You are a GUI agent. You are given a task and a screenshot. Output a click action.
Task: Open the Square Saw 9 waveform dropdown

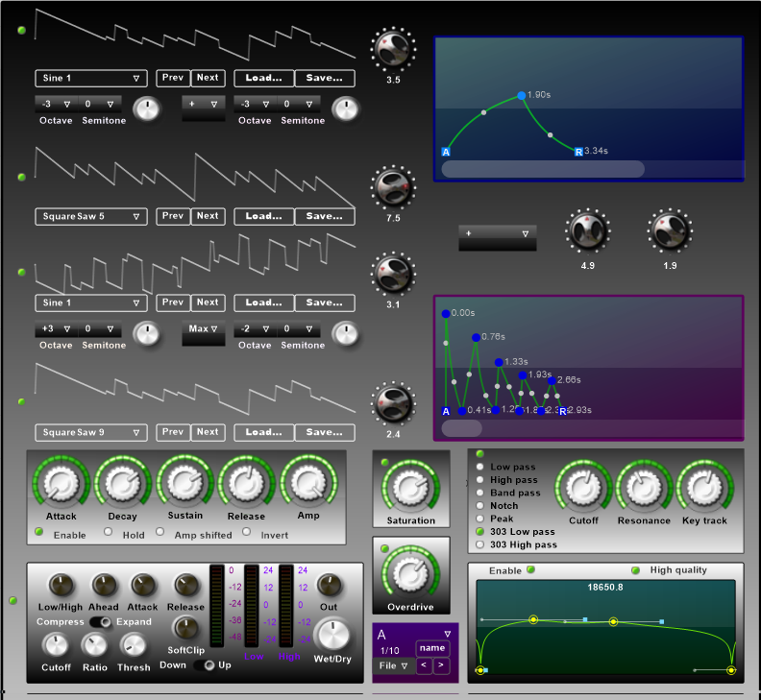coord(91,432)
